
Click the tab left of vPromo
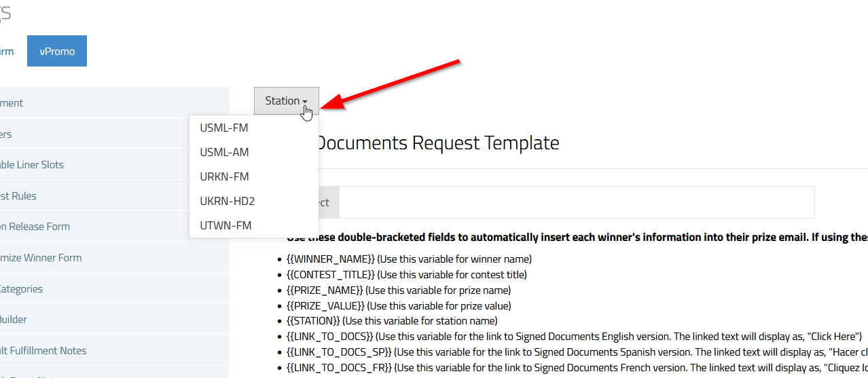8,51
